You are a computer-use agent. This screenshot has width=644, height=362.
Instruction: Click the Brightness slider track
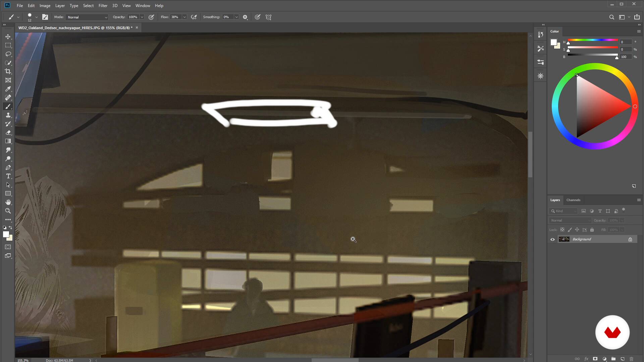tap(593, 55)
